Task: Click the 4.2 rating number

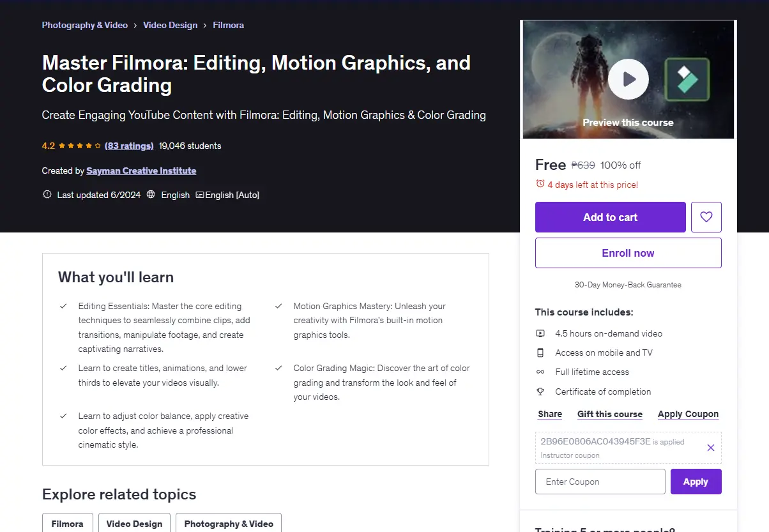Action: coord(49,146)
